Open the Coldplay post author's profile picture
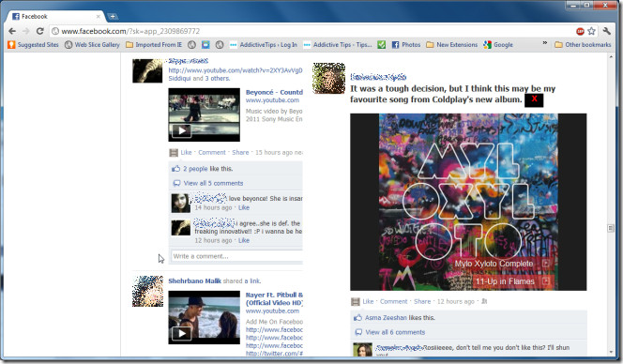The image size is (623, 364). 328,78
